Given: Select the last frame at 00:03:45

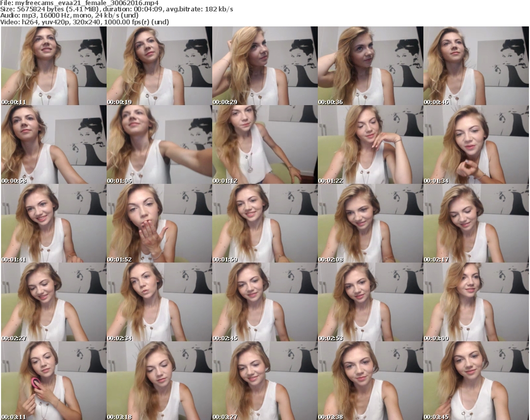Looking at the screenshot, I should (x=476, y=381).
